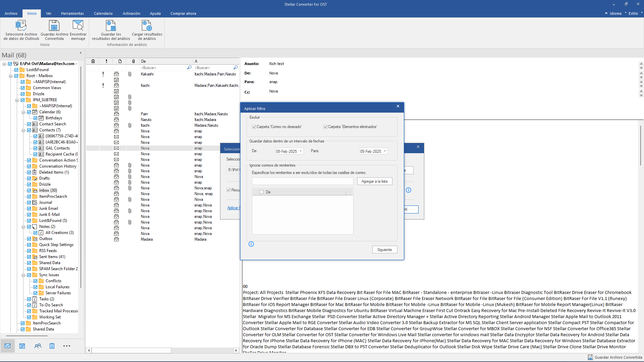Collapse the mail folder pane arrow
The height and width of the screenshot is (362, 644).
point(80,53)
